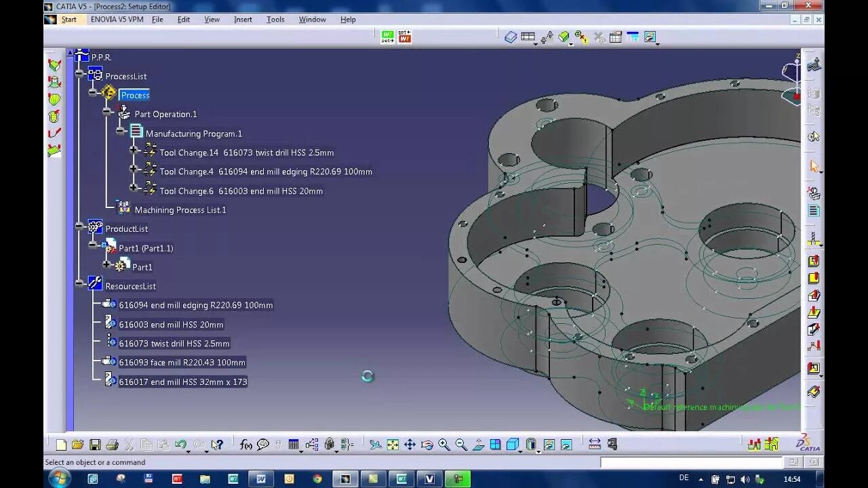Open a file with the folder icon
The width and height of the screenshot is (868, 488).
78,445
